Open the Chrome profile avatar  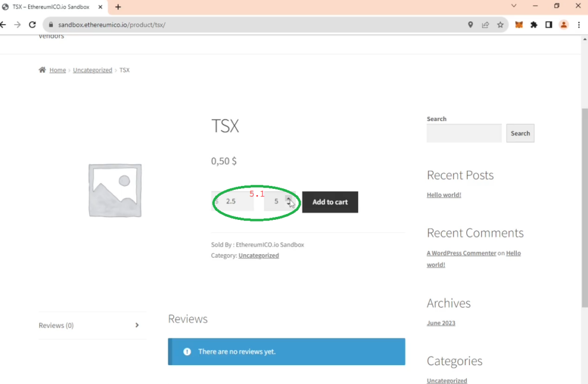pyautogui.click(x=563, y=25)
